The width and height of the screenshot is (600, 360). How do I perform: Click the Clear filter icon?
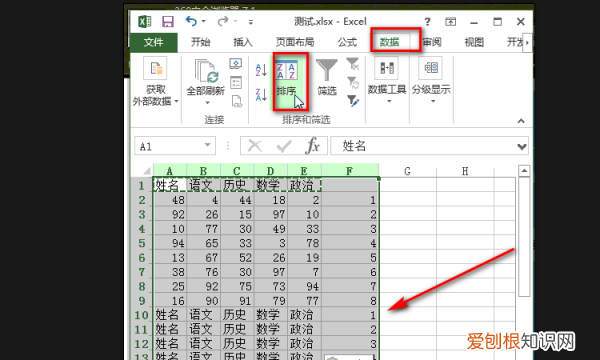[x=352, y=64]
